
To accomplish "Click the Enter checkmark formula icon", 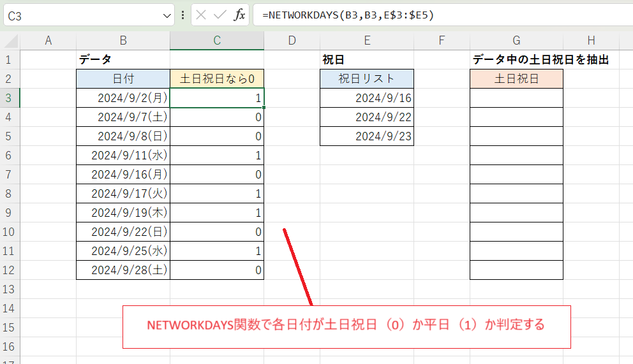I will pos(220,15).
